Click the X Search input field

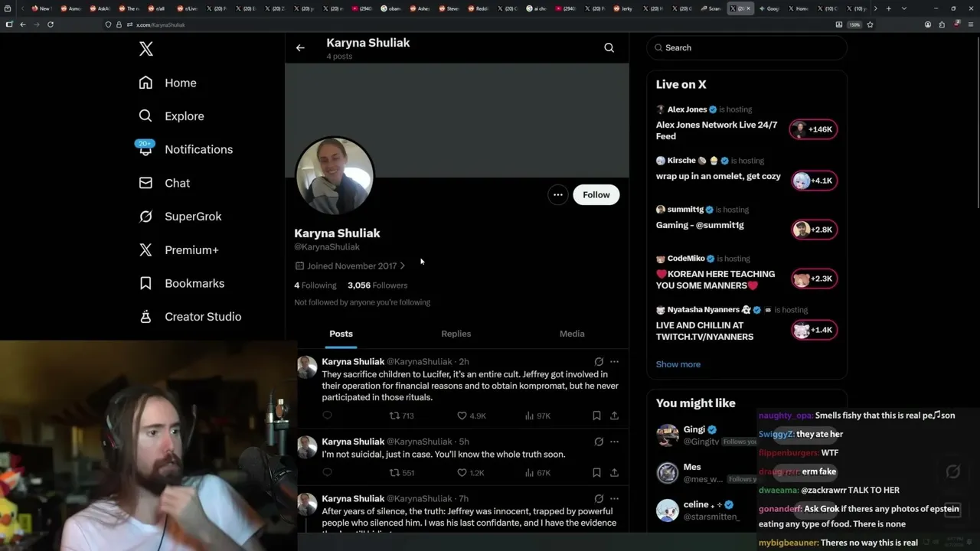point(747,47)
